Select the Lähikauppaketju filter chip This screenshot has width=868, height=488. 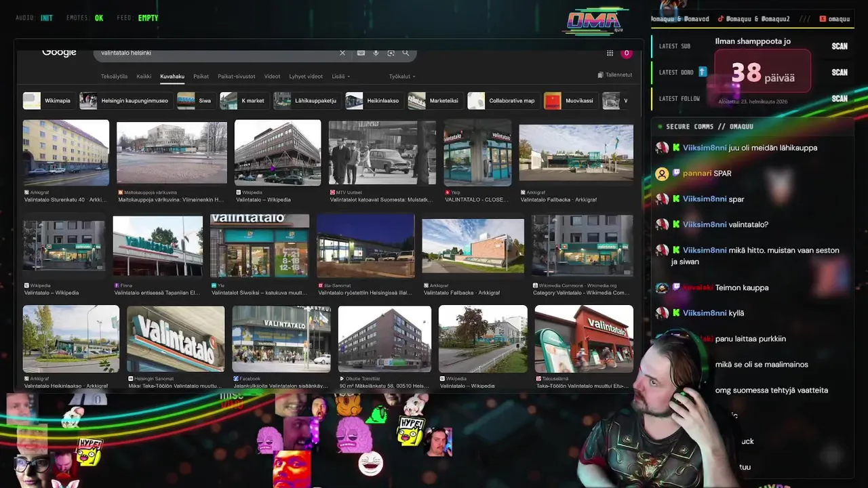(307, 101)
